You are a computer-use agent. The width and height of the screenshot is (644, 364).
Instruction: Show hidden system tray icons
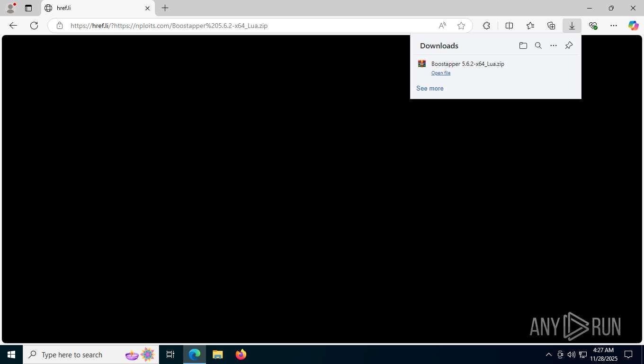(x=549, y=355)
